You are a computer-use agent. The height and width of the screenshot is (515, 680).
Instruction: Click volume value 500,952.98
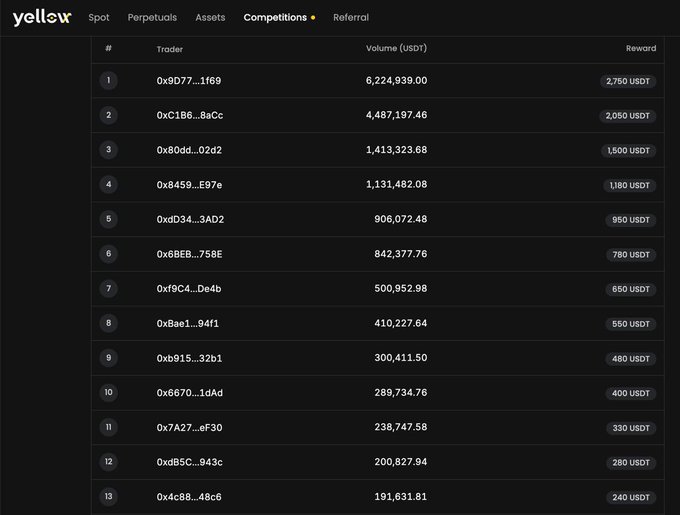tap(401, 289)
